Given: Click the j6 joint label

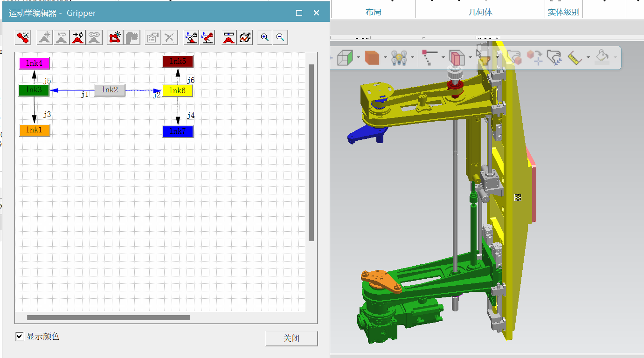Looking at the screenshot, I should tap(191, 81).
